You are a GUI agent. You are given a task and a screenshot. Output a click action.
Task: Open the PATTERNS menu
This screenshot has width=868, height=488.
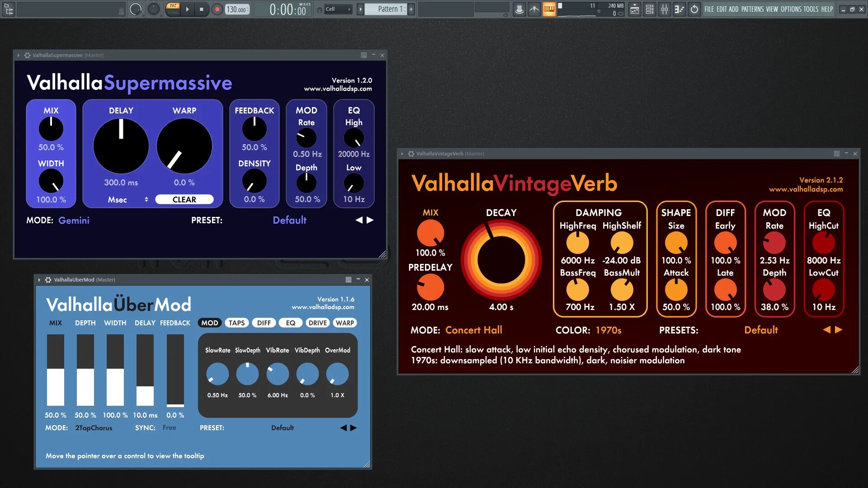point(752,9)
